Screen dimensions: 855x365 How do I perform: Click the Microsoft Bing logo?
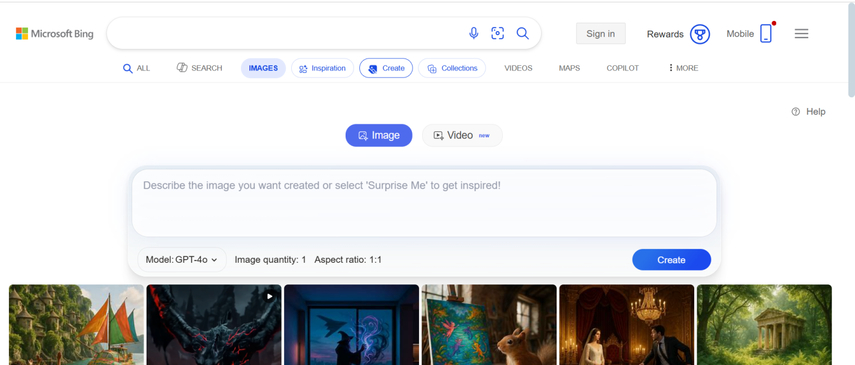point(55,34)
